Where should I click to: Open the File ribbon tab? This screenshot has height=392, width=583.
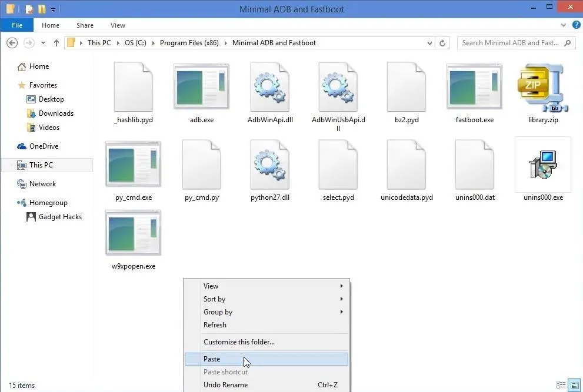click(16, 25)
